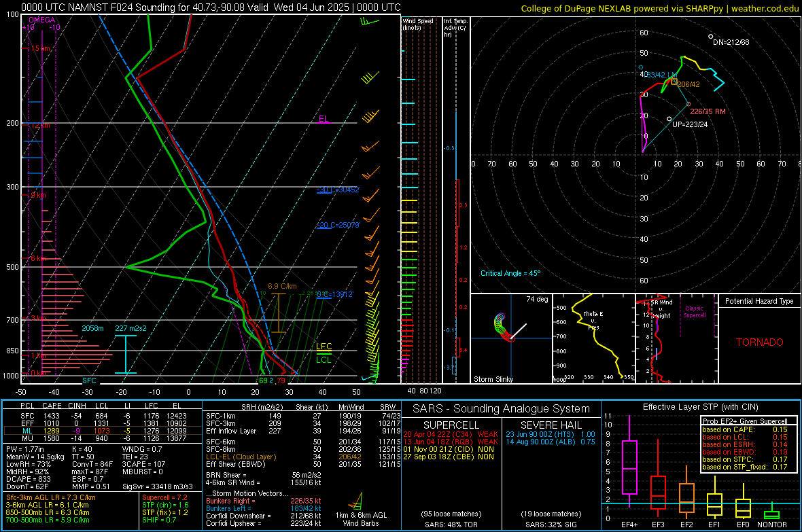Click the 74 deg value
The image size is (802, 532).
pyautogui.click(x=537, y=299)
